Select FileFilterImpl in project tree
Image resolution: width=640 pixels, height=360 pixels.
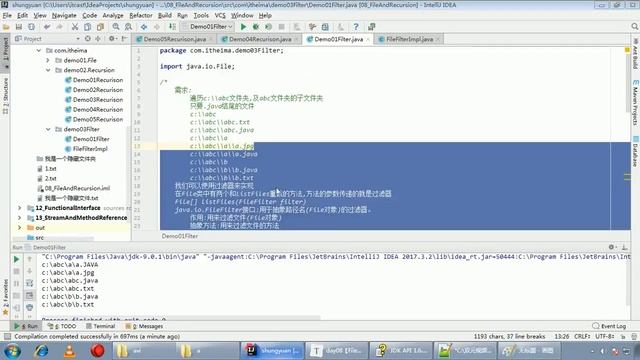(90, 149)
